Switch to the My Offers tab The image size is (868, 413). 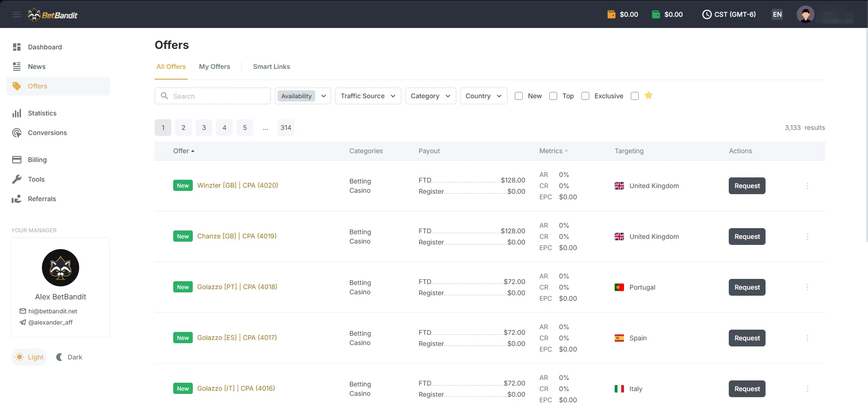tap(215, 67)
